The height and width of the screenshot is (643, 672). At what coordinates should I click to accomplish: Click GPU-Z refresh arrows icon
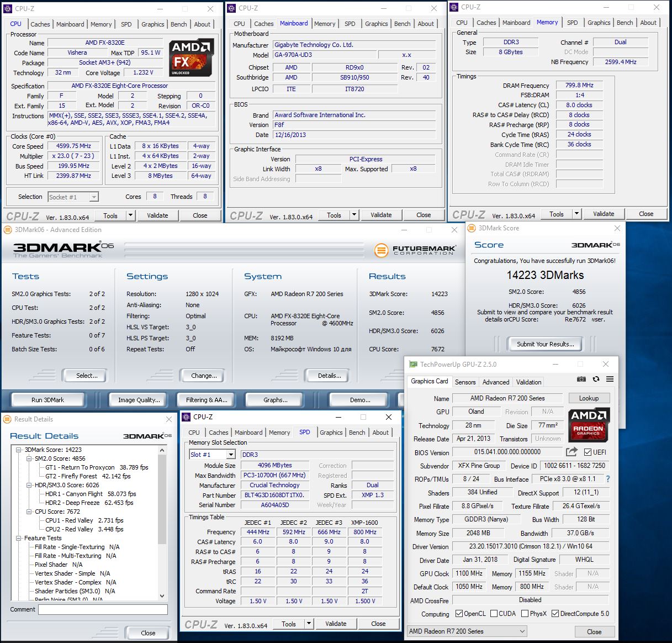[596, 379]
